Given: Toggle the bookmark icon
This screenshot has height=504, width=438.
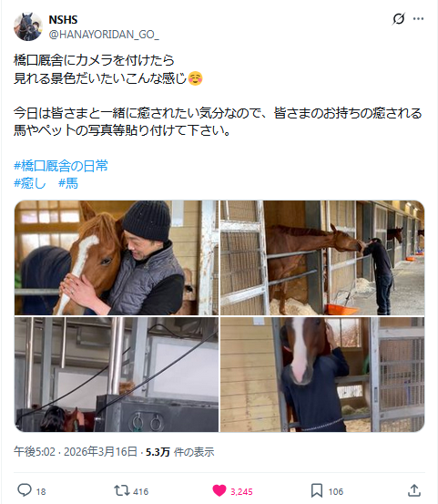Looking at the screenshot, I should pos(317,491).
